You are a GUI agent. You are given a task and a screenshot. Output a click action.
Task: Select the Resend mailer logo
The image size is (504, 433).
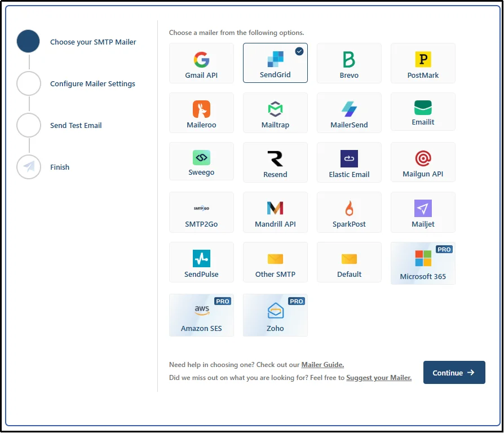point(276,158)
